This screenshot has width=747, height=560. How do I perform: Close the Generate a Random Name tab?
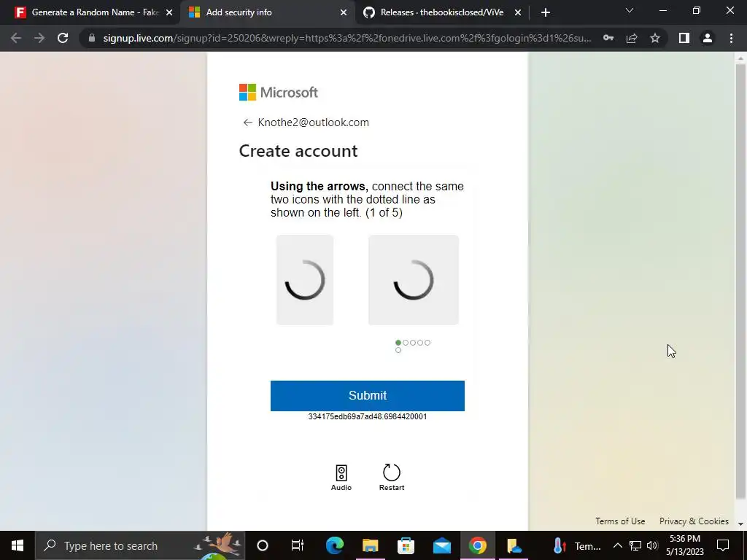pos(169,12)
